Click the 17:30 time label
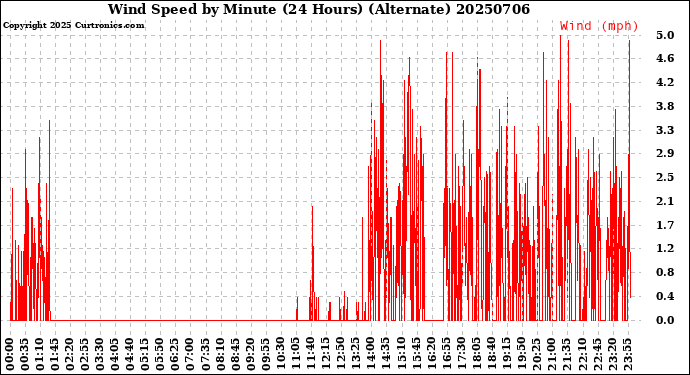This screenshot has width=690, height=375. click(x=462, y=355)
